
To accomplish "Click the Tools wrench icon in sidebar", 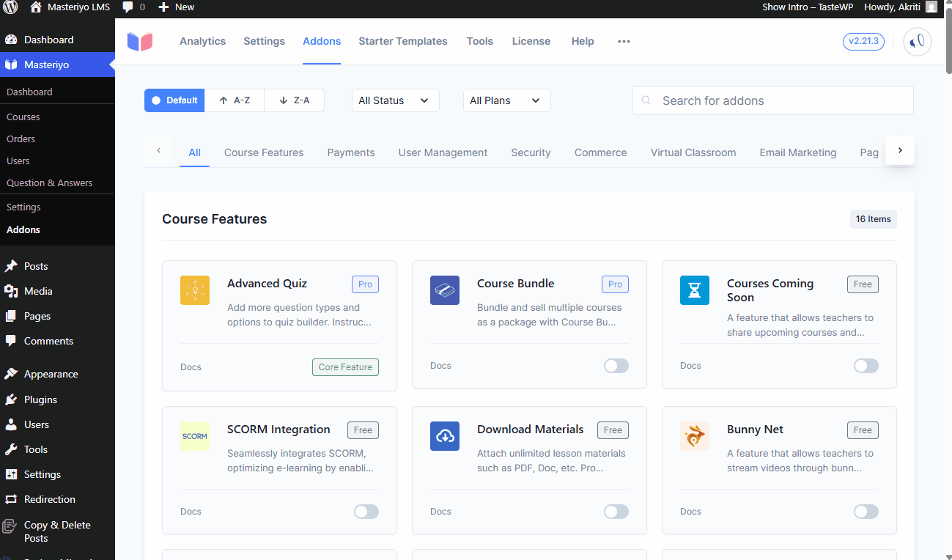I will pyautogui.click(x=11, y=449).
